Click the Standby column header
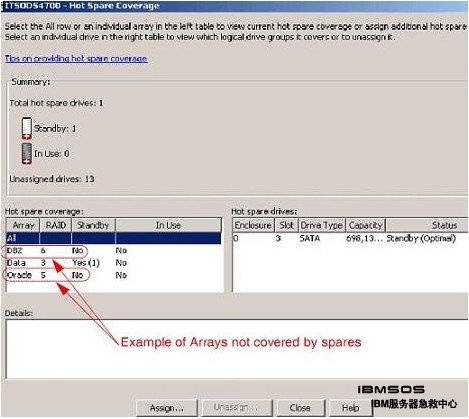 (x=93, y=225)
